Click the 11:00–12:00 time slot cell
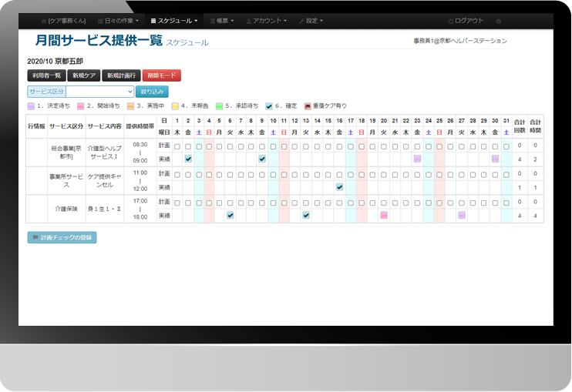 tap(140, 181)
